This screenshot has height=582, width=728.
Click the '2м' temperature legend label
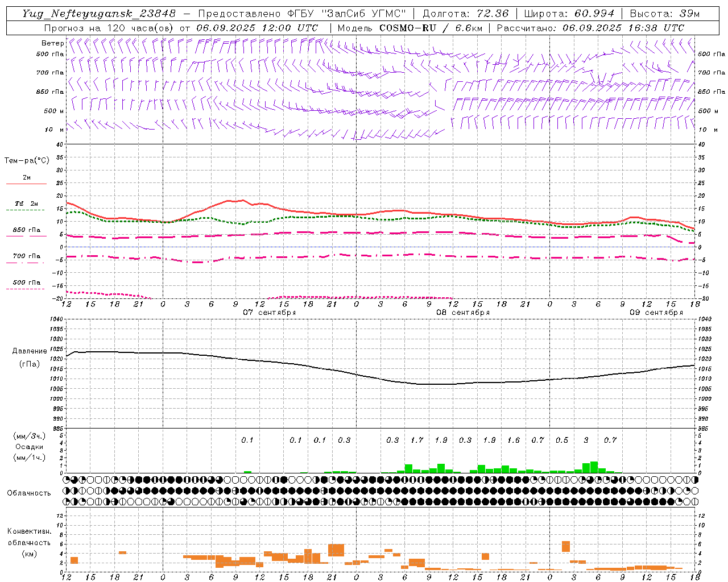(x=27, y=177)
